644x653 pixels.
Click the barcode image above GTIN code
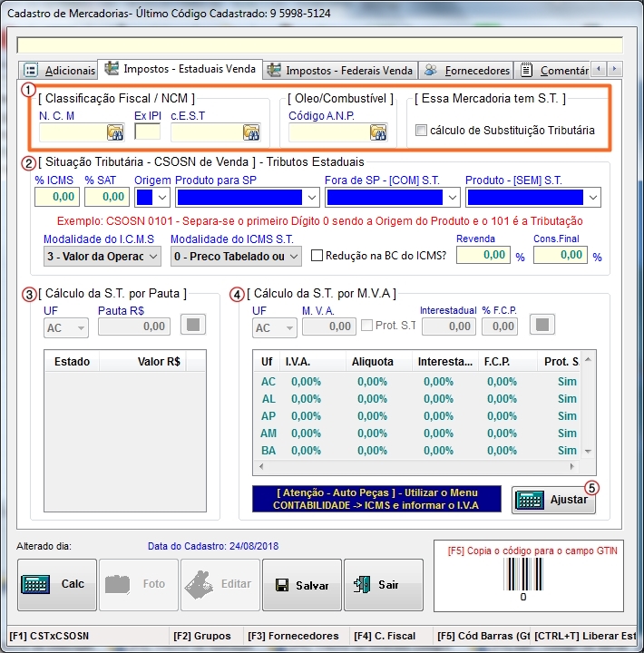click(522, 574)
